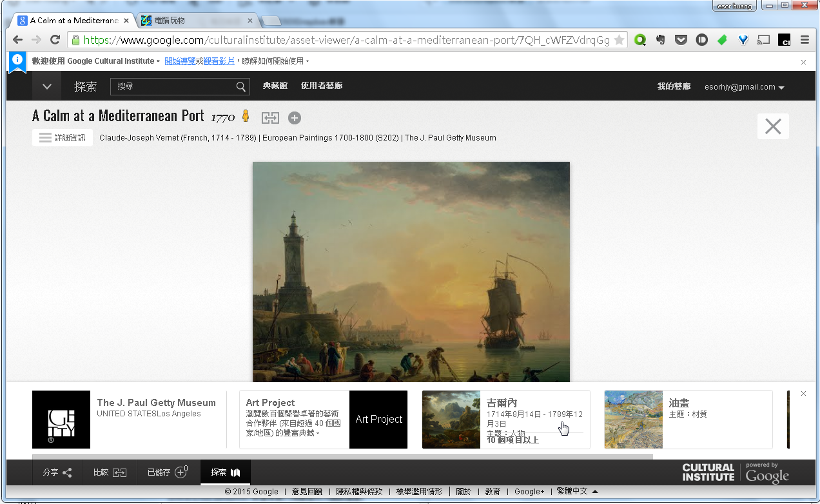Bookmark this page with the star icon

(619, 40)
